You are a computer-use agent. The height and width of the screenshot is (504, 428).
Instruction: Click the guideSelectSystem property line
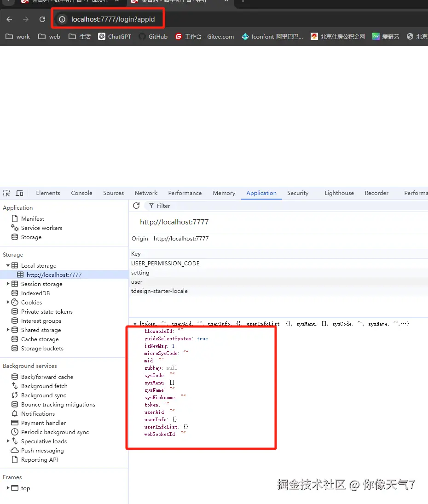tap(176, 338)
